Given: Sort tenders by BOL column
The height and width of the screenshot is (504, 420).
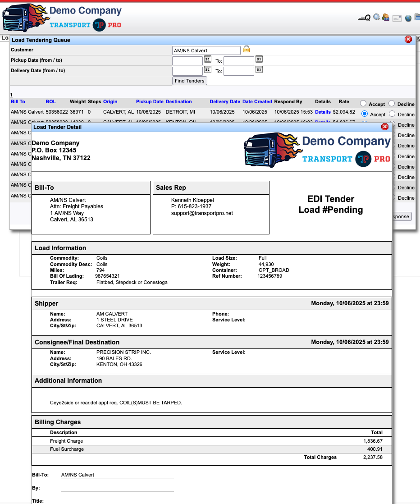Looking at the screenshot, I should (50, 102).
